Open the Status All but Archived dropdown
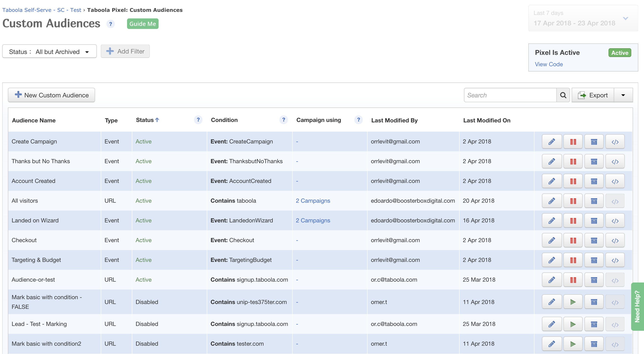The width and height of the screenshot is (644, 354). [50, 52]
